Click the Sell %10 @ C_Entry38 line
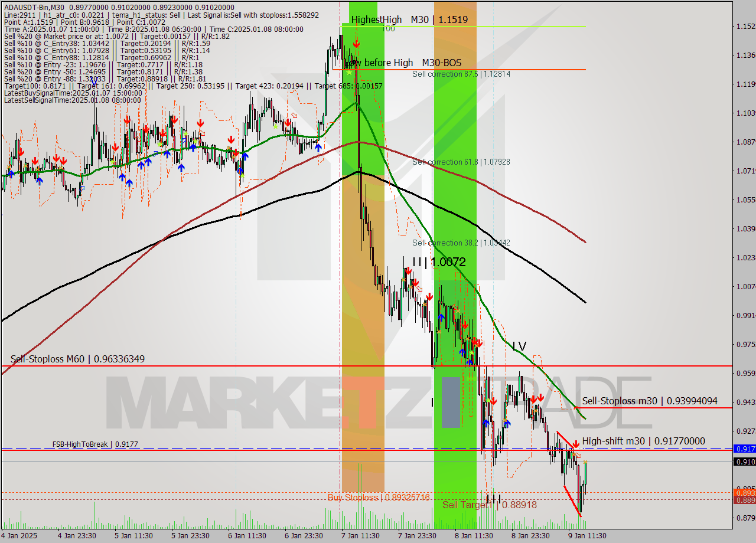 pos(107,43)
